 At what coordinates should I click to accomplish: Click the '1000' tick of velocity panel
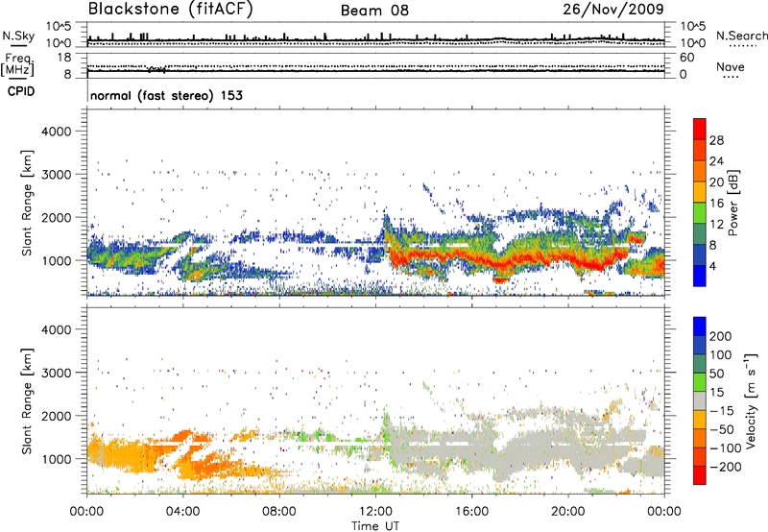click(57, 459)
